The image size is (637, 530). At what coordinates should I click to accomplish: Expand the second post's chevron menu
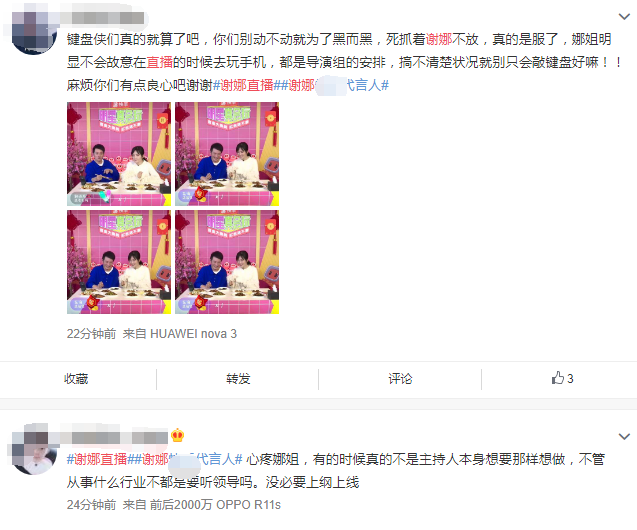tap(624, 437)
